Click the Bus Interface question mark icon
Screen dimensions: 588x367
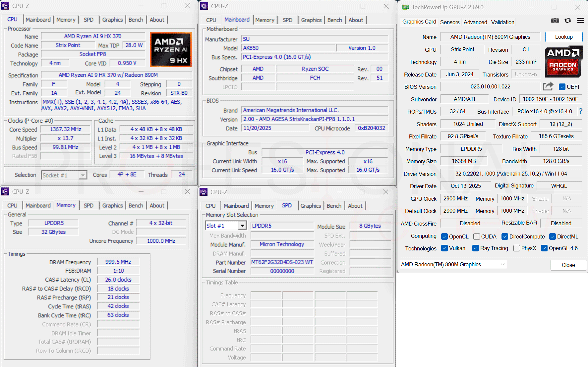pos(580,112)
